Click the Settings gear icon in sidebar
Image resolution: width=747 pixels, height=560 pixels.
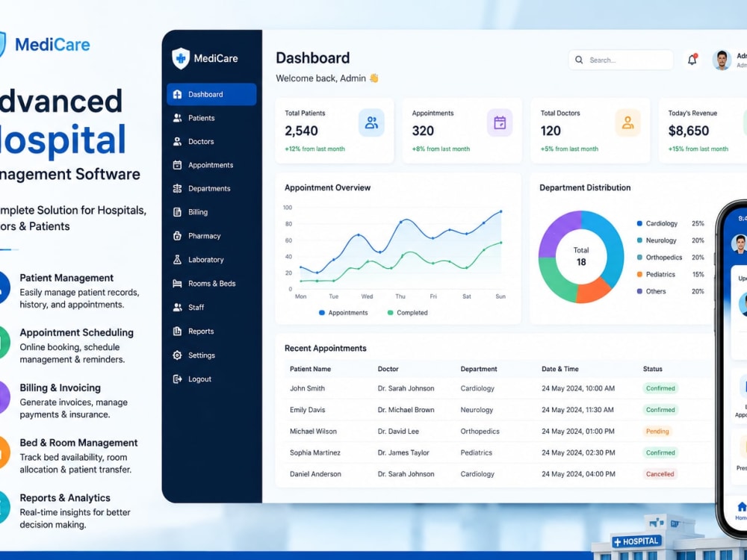tap(177, 355)
